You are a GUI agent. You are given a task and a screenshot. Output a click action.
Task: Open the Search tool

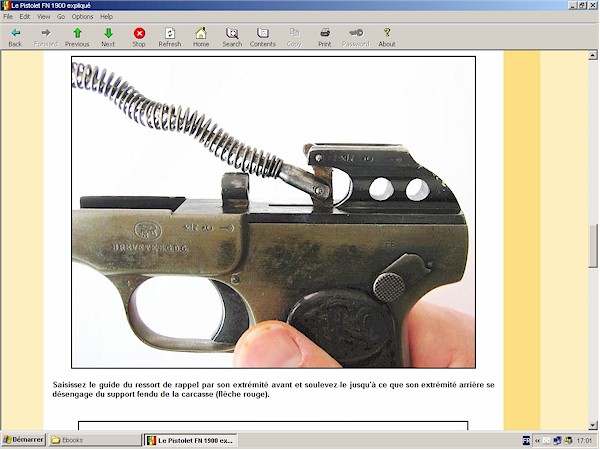click(x=232, y=37)
